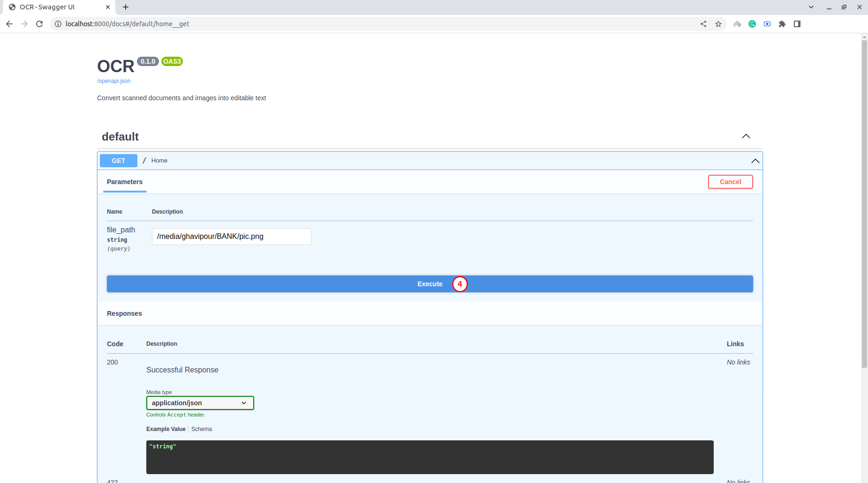
Task: Click the OAS3 badge
Action: (x=172, y=61)
